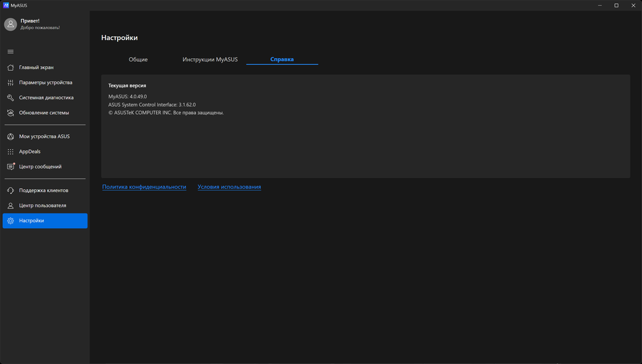Click the gear icon for Настройки
Image resolution: width=642 pixels, height=364 pixels.
[11, 221]
